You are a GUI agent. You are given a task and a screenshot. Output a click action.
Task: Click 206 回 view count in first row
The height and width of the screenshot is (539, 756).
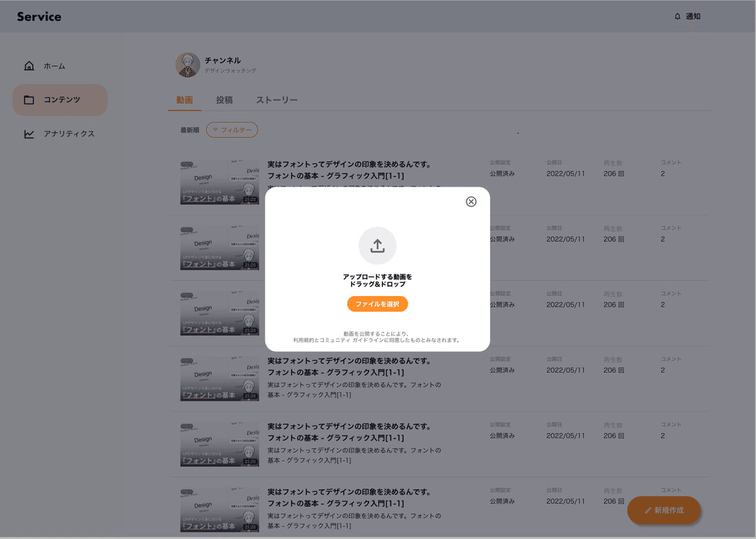pos(614,174)
